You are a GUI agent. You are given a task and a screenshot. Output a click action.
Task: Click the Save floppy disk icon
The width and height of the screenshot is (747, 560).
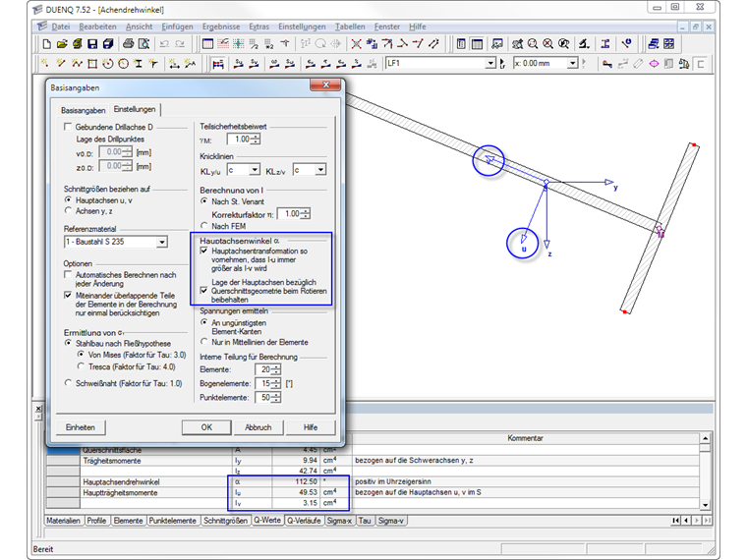pos(92,44)
